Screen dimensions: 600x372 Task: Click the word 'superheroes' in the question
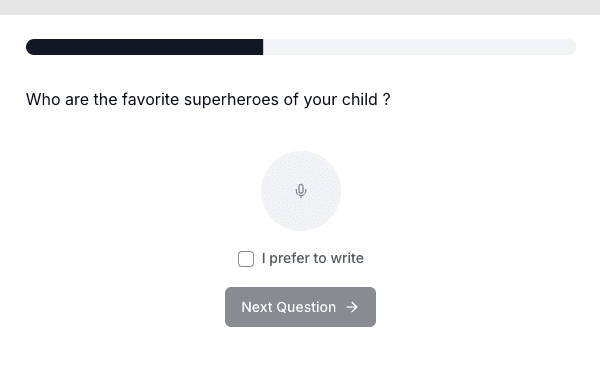231,100
